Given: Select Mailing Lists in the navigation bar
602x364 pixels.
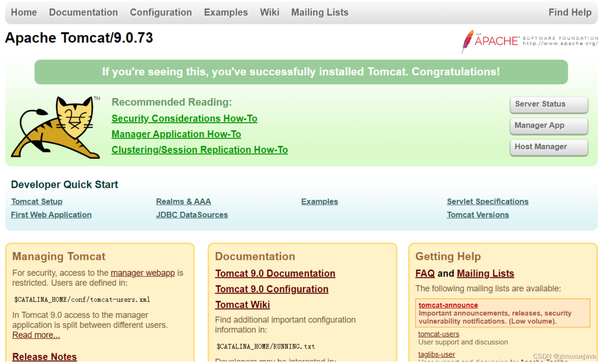Looking at the screenshot, I should tap(320, 12).
